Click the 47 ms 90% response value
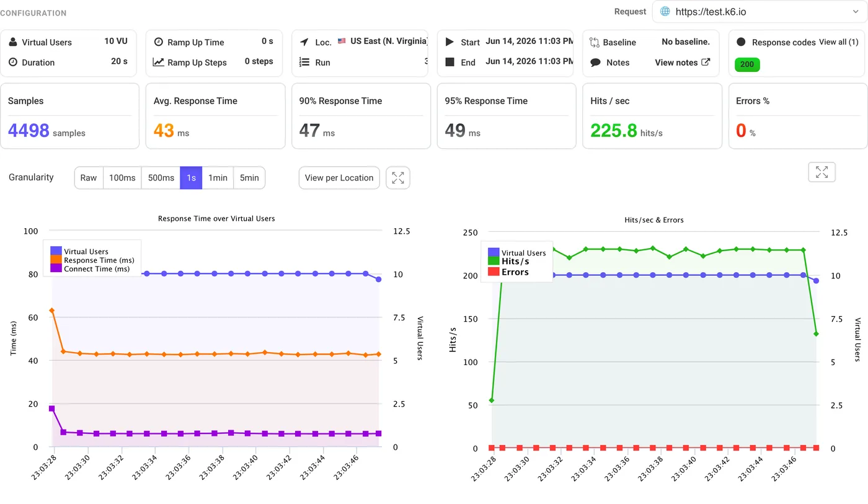Viewport: 868px width, 504px height. (x=309, y=130)
